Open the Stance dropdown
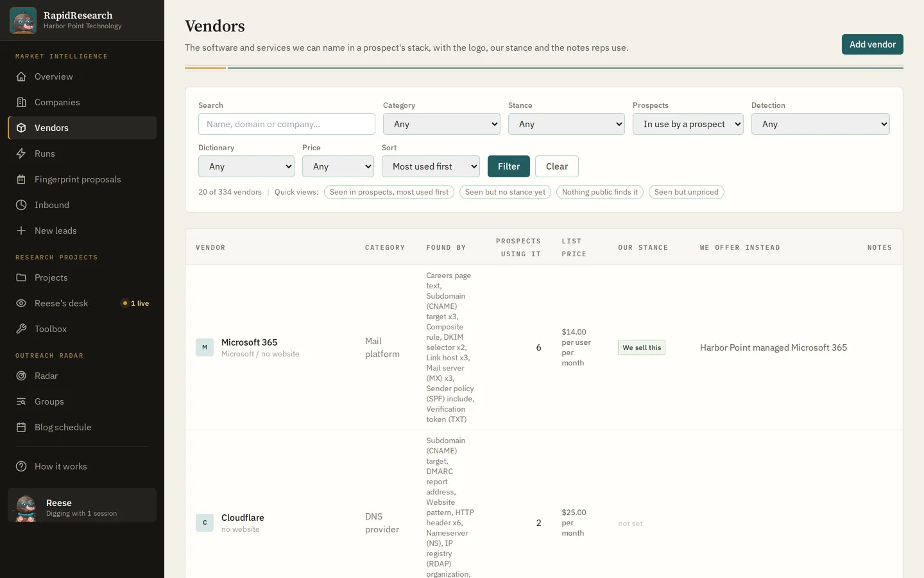This screenshot has width=924, height=578. [x=567, y=124]
